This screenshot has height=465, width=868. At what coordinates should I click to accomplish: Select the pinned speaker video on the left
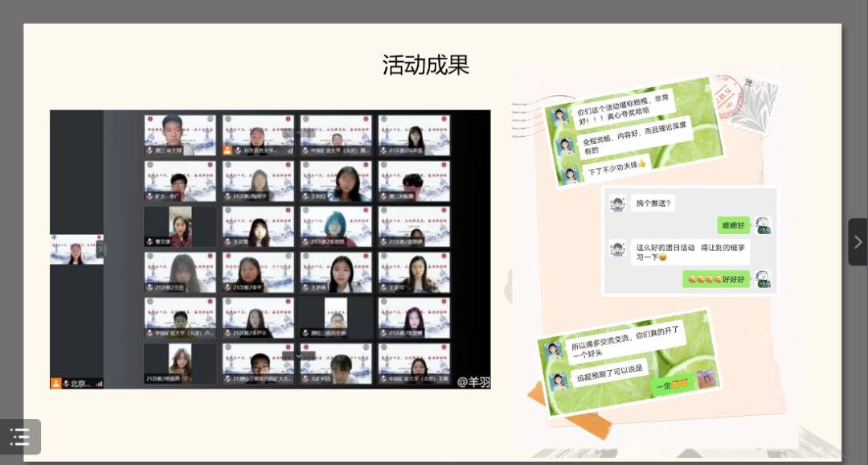point(75,249)
